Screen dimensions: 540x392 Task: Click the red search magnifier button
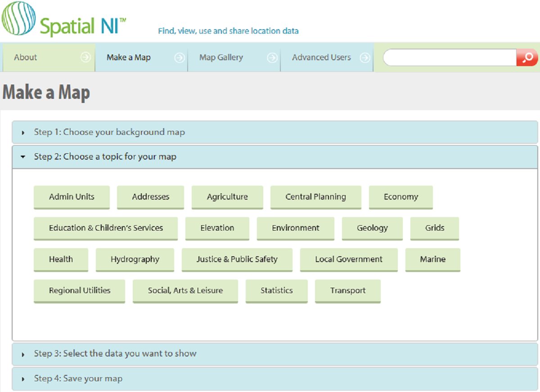pyautogui.click(x=527, y=58)
